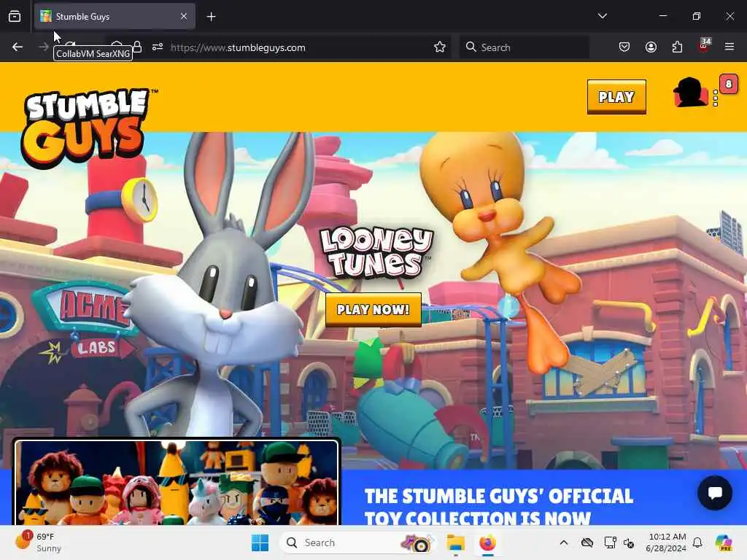Open the weather widget showing 69°F Sunny
Image resolution: width=747 pixels, height=560 pixels.
click(39, 542)
